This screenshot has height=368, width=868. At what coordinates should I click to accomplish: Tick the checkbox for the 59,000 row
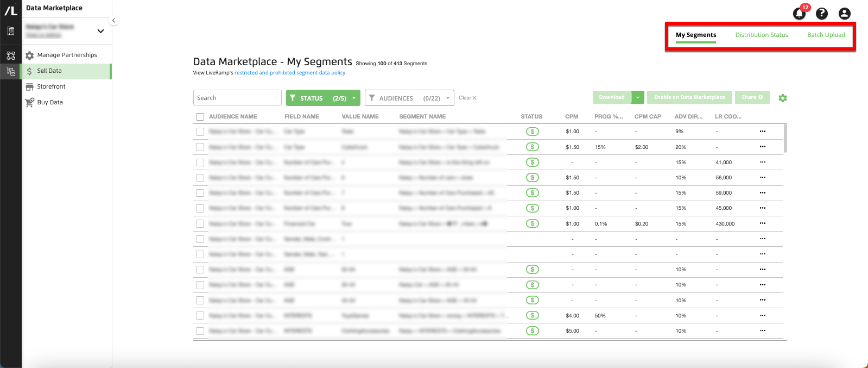tap(200, 192)
